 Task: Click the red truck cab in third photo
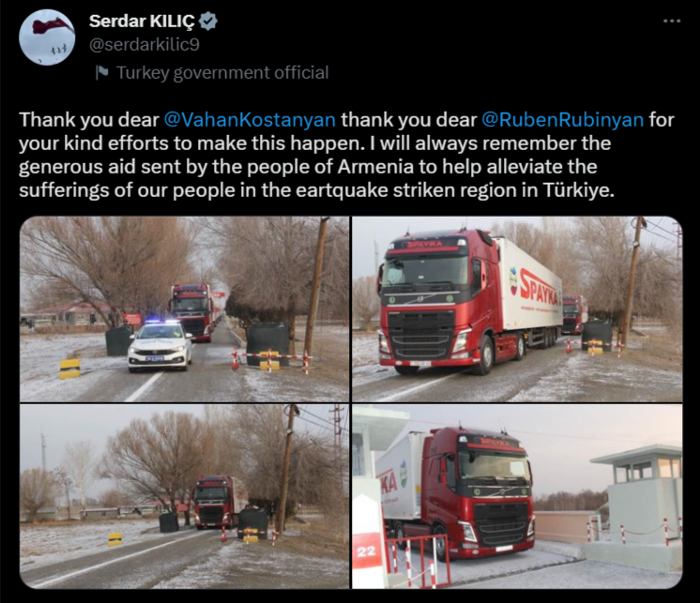click(214, 502)
